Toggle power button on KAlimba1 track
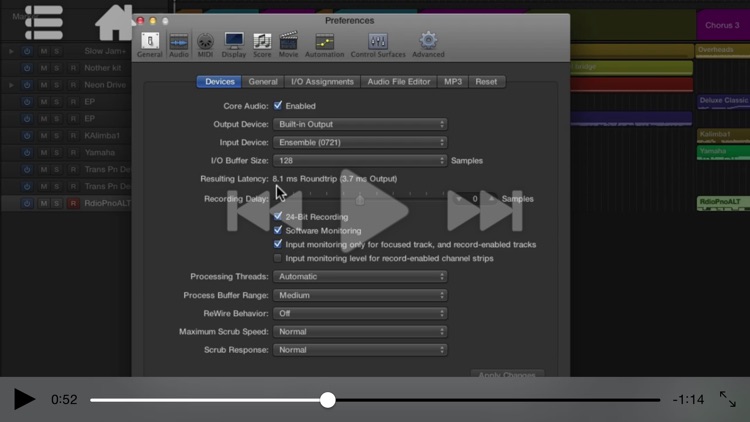 click(x=27, y=136)
